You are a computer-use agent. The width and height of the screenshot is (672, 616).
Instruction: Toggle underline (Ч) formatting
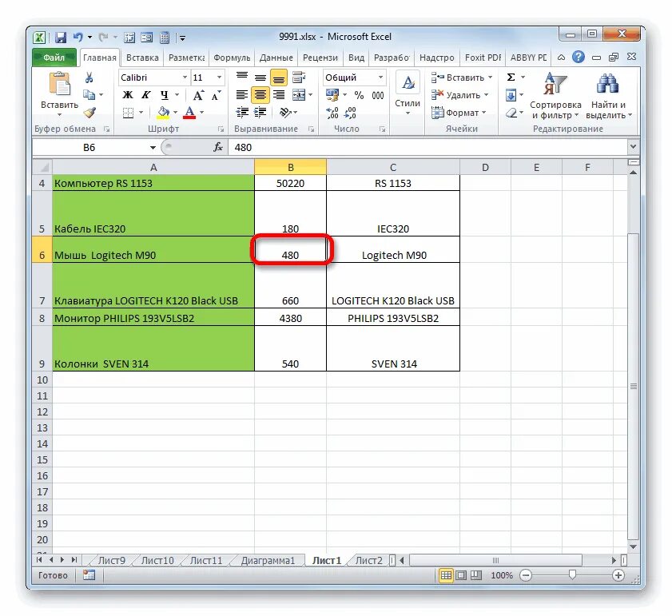(164, 95)
